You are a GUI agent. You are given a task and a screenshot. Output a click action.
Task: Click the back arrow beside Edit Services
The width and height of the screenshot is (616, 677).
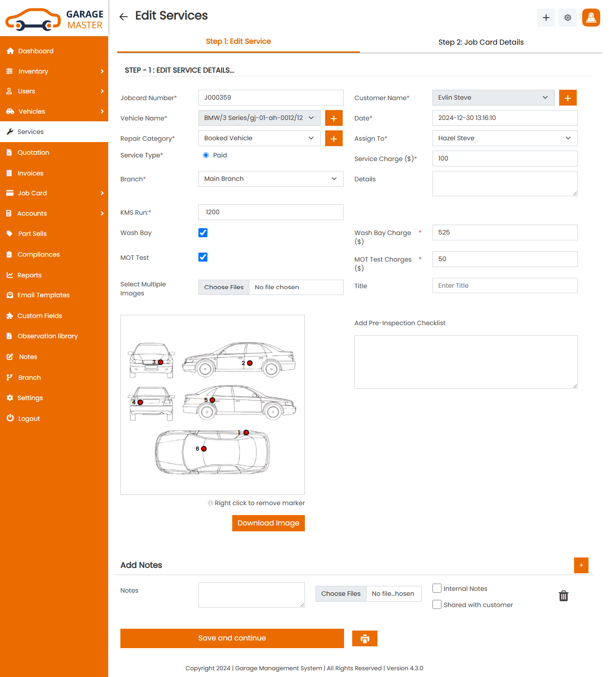124,17
